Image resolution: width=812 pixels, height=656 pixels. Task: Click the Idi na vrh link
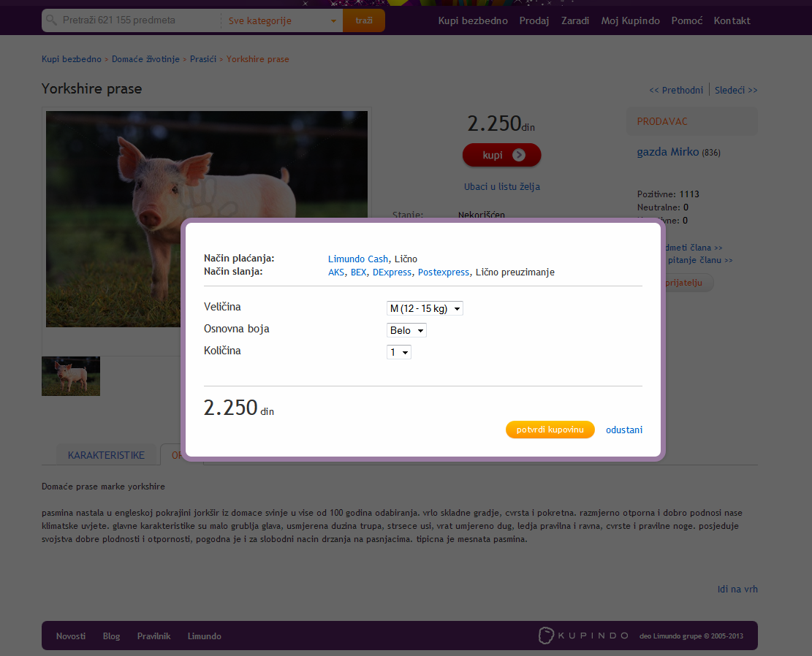coord(737,589)
